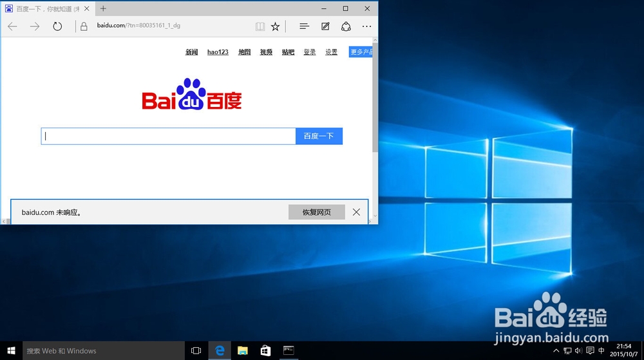Screen dimensions: 644x360
Task: Add page to favorites with star icon
Action: (275, 26)
